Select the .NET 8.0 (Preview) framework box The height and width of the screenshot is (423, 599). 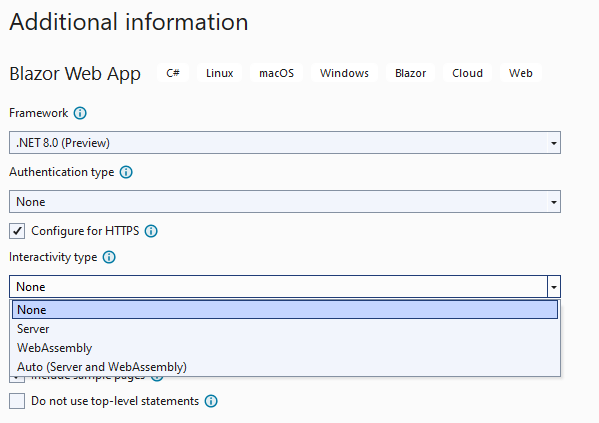click(285, 143)
